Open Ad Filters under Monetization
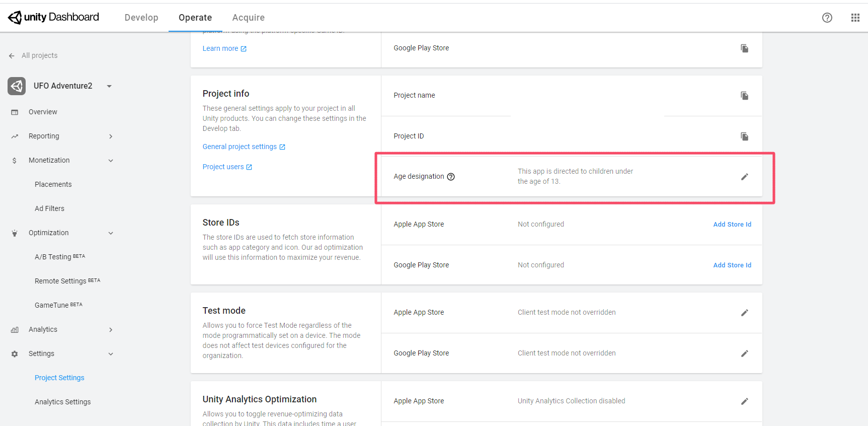Screen dimensions: 868x426 click(x=49, y=209)
